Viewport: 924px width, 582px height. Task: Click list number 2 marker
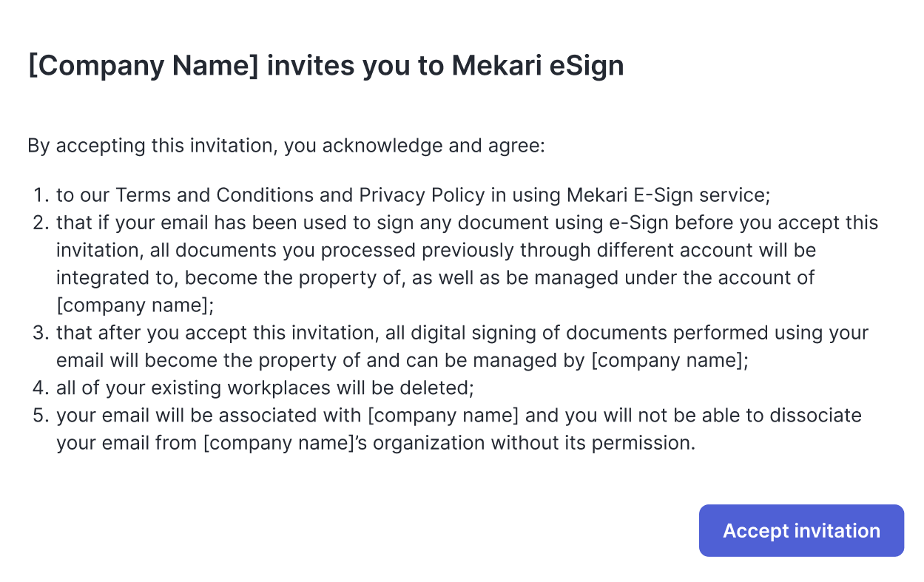tap(41, 223)
